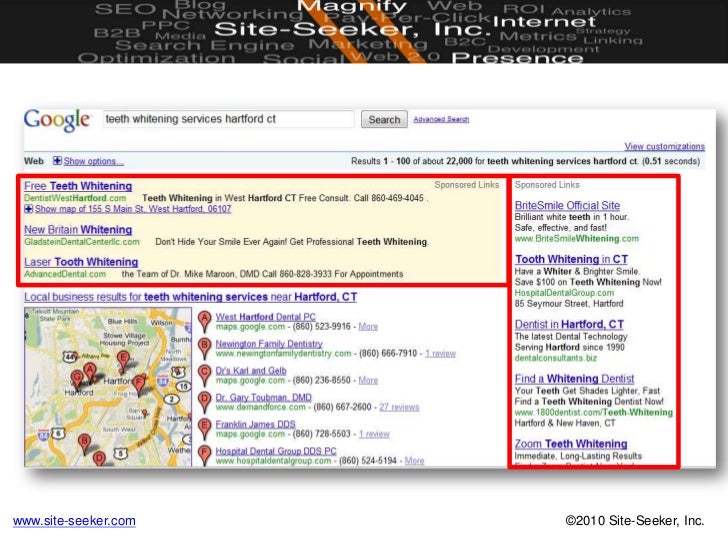
Task: Click www.hospitaldentalgroup.com URL text
Action: (x=273, y=461)
